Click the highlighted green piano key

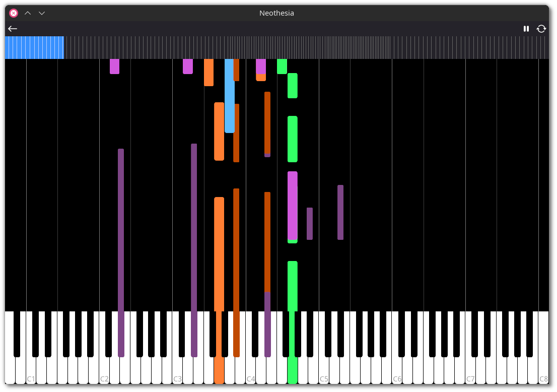pyautogui.click(x=292, y=370)
